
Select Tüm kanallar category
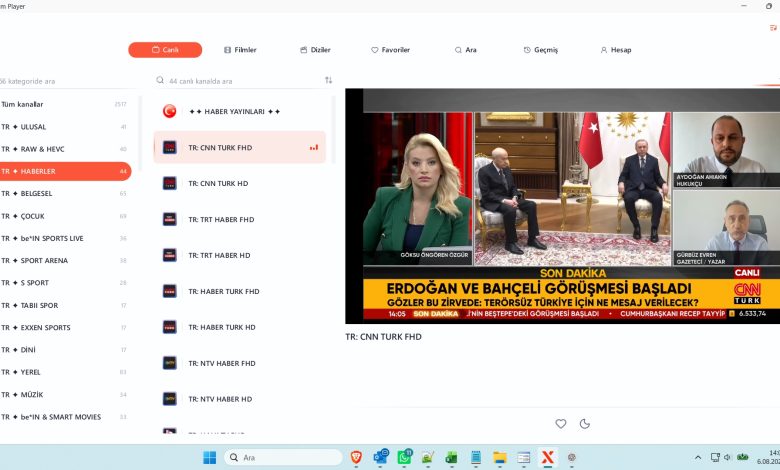(x=65, y=104)
